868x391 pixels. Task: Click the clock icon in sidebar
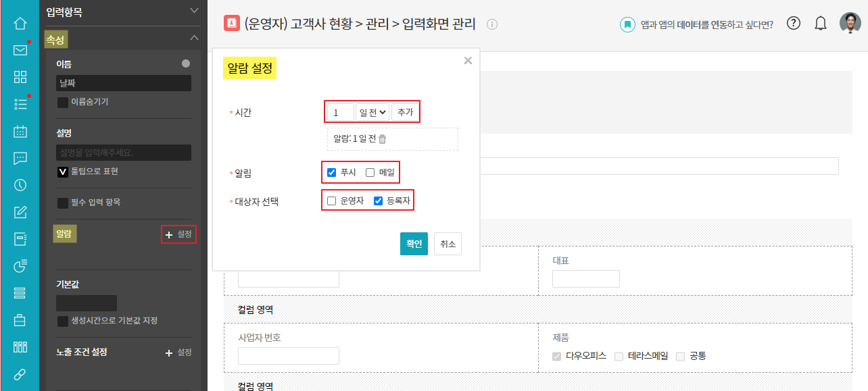click(20, 185)
